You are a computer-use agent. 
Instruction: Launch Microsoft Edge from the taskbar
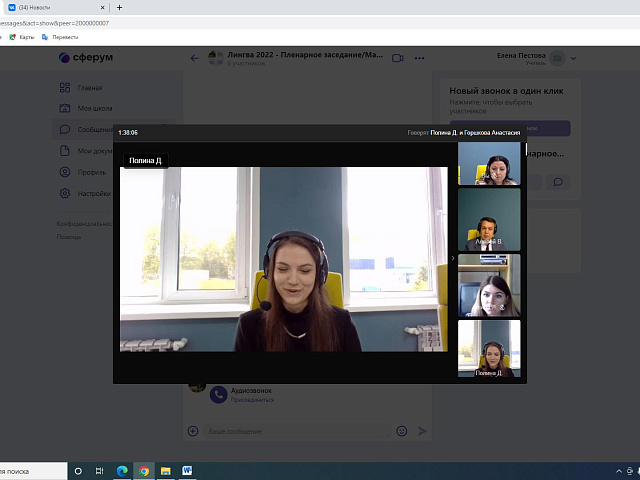pos(122,470)
